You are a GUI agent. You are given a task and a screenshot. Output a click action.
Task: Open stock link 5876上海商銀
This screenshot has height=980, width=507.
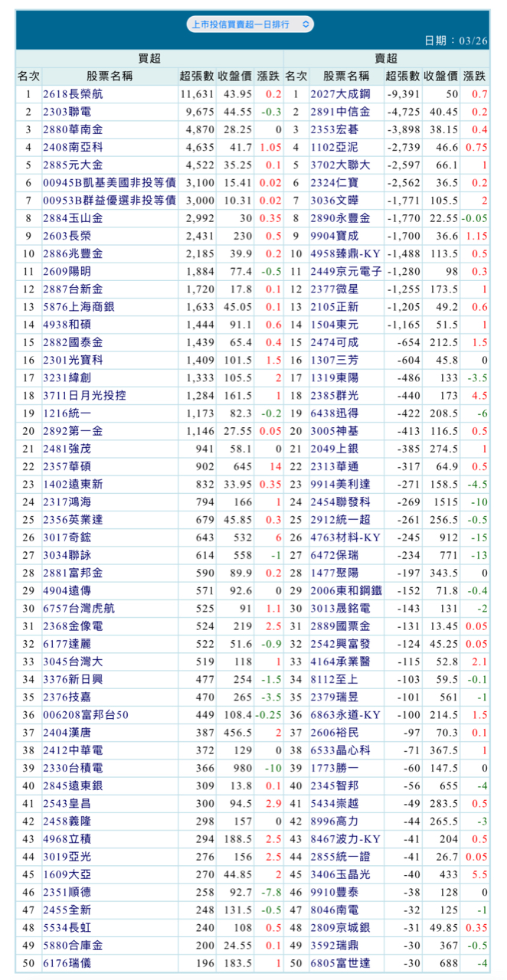pos(78,306)
